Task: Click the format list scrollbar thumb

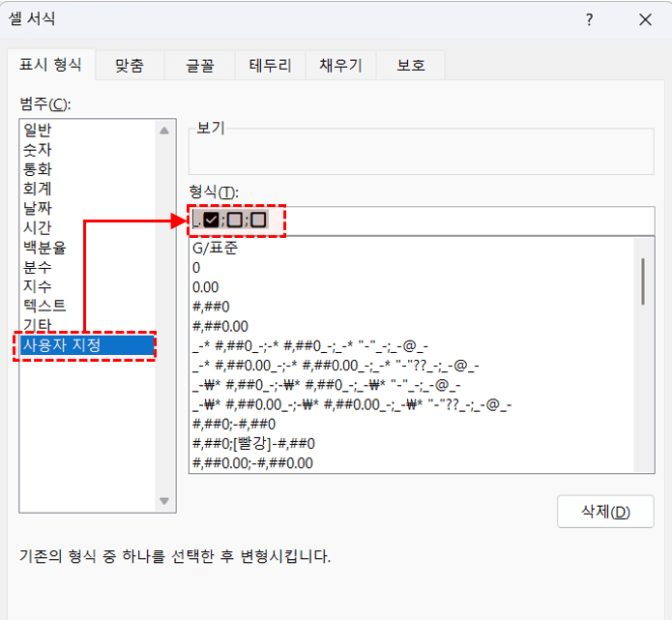Action: (643, 280)
